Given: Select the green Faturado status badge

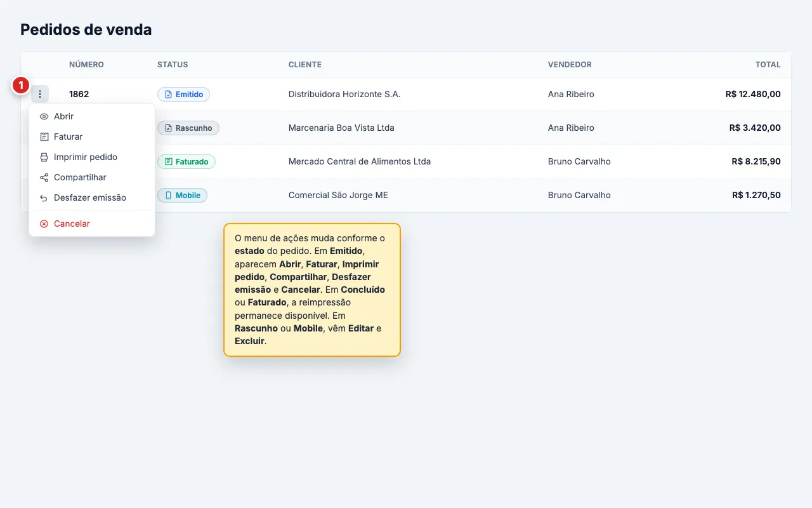Looking at the screenshot, I should click(187, 162).
